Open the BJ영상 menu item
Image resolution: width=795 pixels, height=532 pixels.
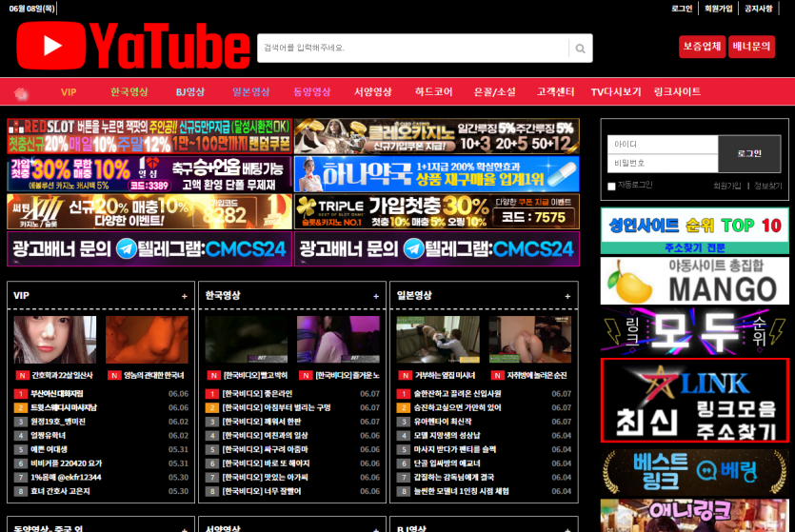coord(190,92)
